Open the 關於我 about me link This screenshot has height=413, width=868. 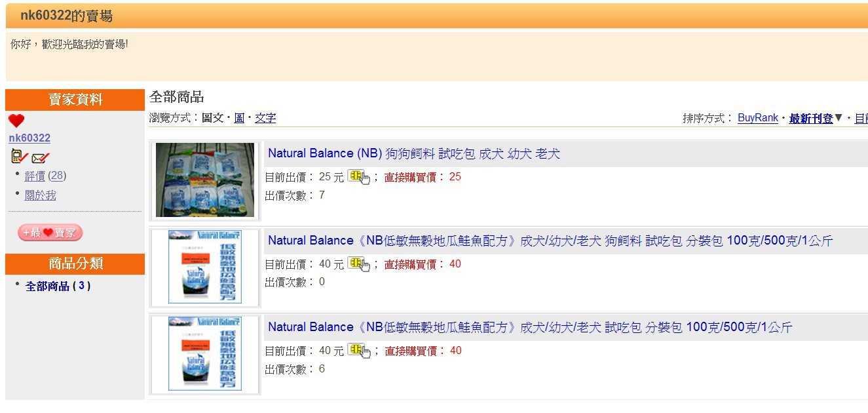click(40, 195)
